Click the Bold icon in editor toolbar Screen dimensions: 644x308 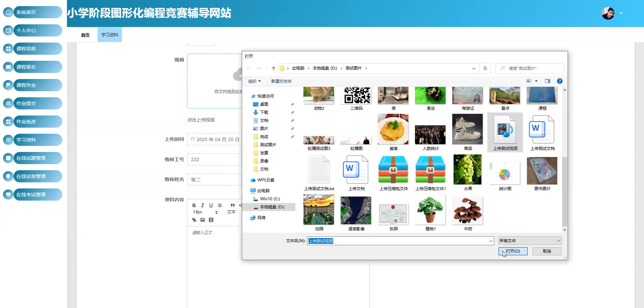194,205
